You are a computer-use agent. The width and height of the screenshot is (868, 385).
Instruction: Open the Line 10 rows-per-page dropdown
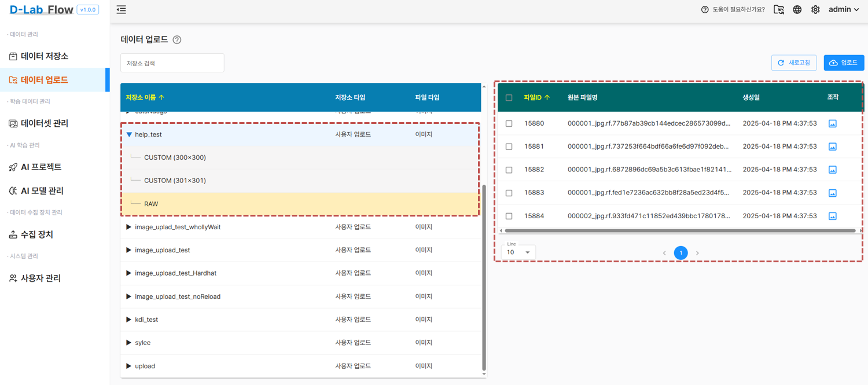[x=518, y=252]
